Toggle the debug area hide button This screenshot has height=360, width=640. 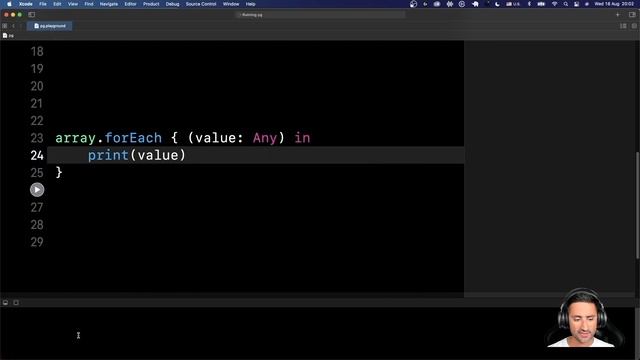click(5, 302)
